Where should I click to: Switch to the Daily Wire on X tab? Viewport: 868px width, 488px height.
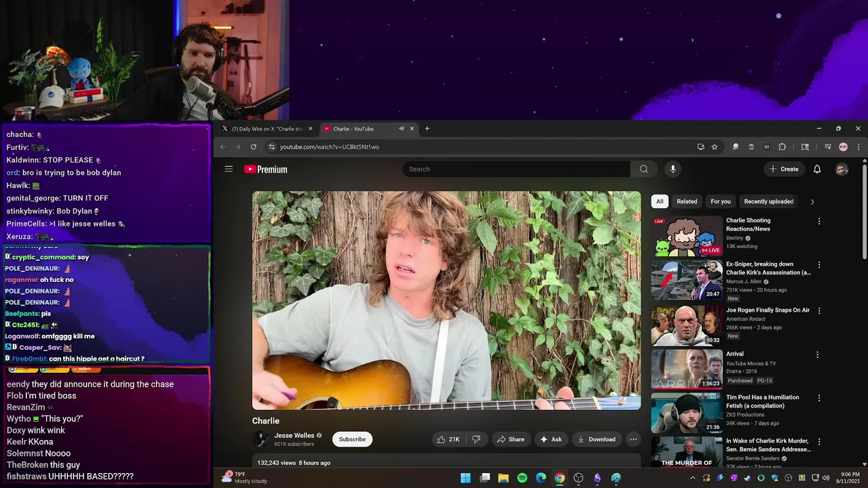click(268, 129)
